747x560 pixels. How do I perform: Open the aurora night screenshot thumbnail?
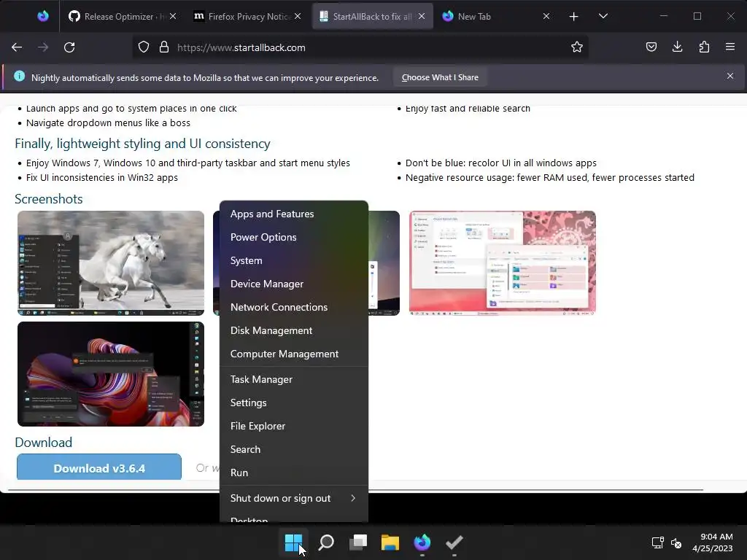(384, 263)
